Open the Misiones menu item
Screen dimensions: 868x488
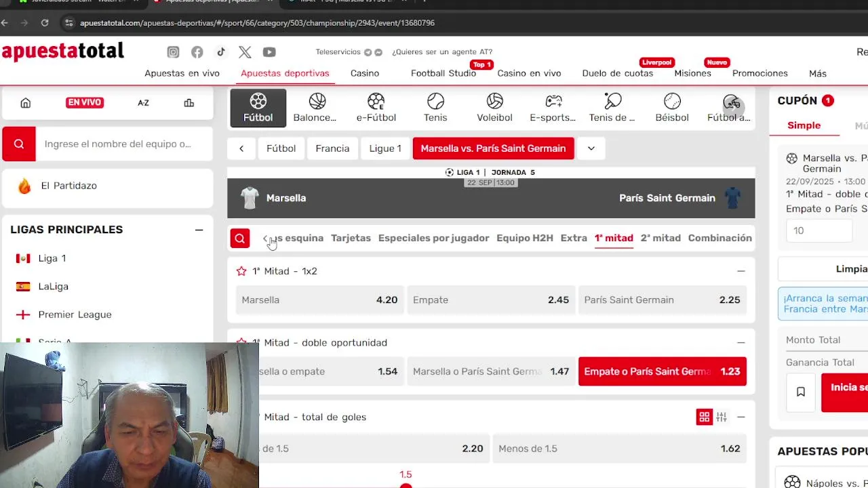tap(692, 73)
